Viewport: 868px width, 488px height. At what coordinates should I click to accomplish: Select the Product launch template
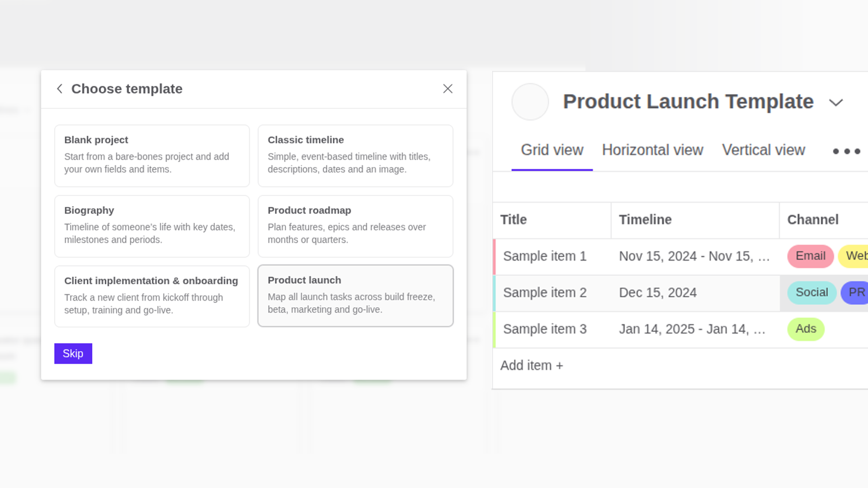coord(355,296)
